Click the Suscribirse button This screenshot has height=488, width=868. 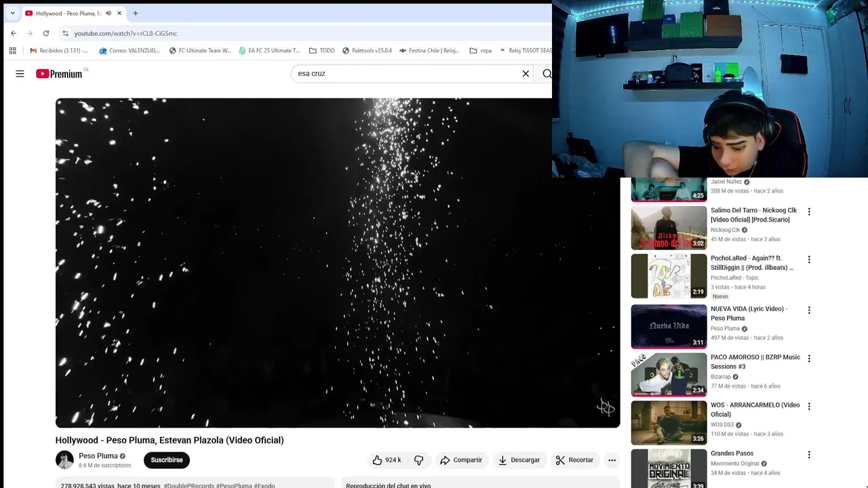(x=167, y=460)
